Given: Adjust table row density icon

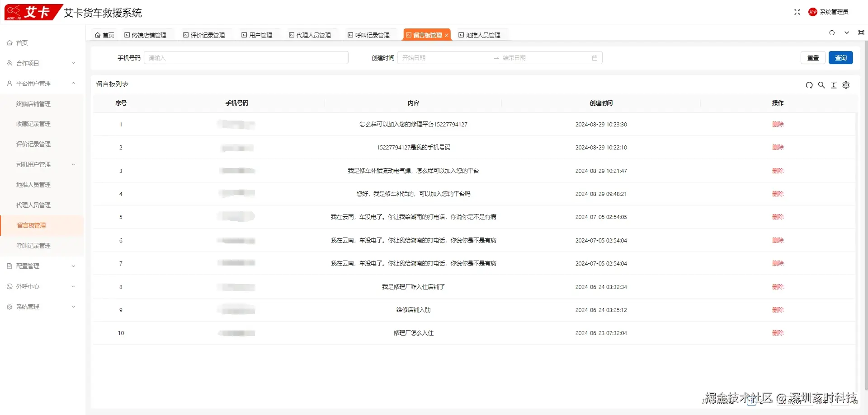Looking at the screenshot, I should click(x=834, y=85).
